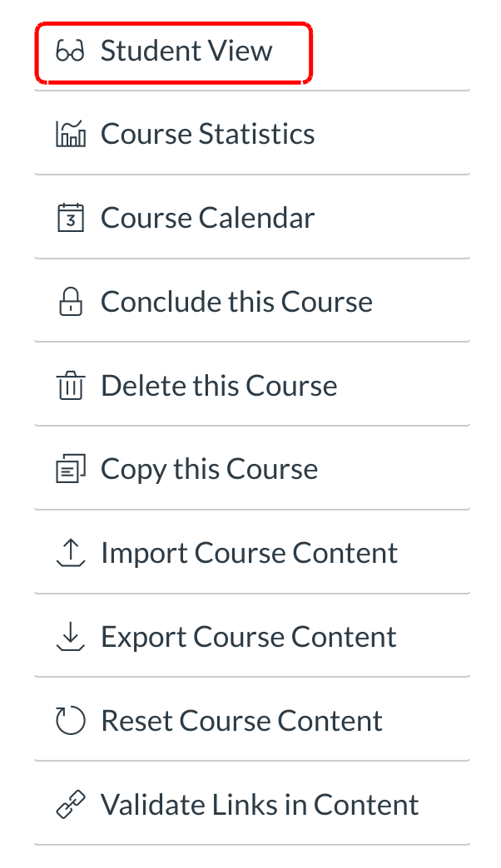501x868 pixels.
Task: Choose Import Course Content text
Action: pos(249,553)
